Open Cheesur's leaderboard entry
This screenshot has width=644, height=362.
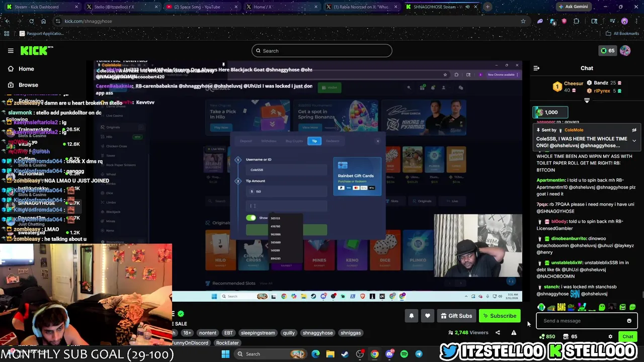[569, 86]
